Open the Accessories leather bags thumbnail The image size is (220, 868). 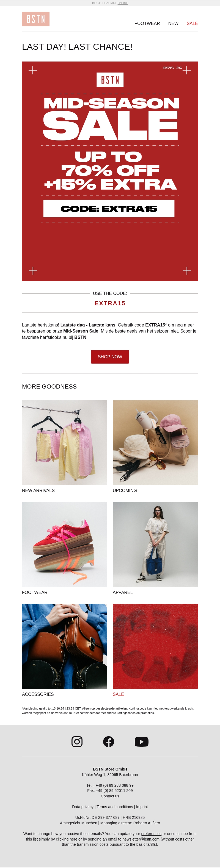pyautogui.click(x=64, y=646)
